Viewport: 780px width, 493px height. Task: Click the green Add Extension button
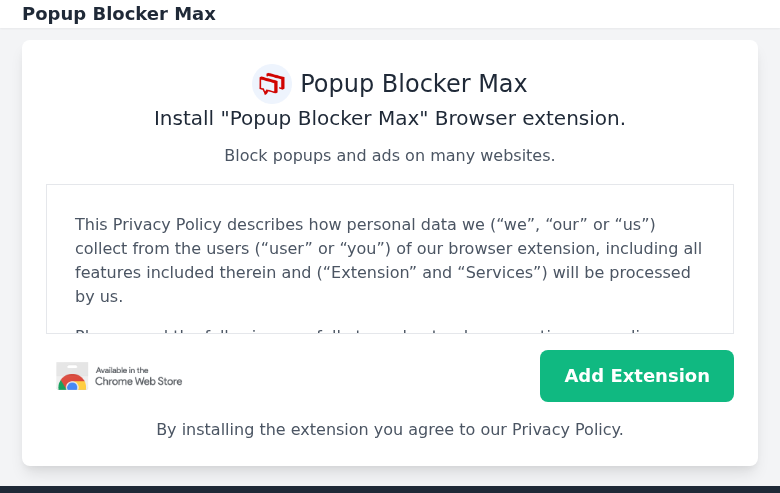[637, 376]
